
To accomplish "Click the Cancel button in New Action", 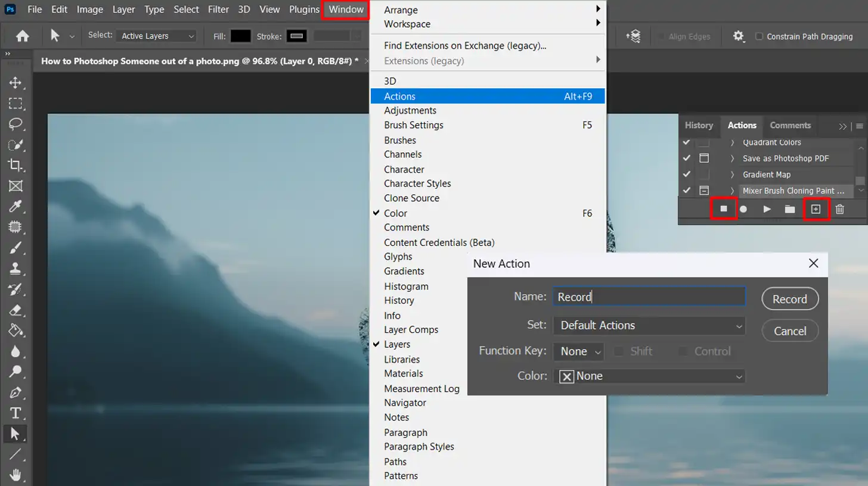I will (x=790, y=331).
